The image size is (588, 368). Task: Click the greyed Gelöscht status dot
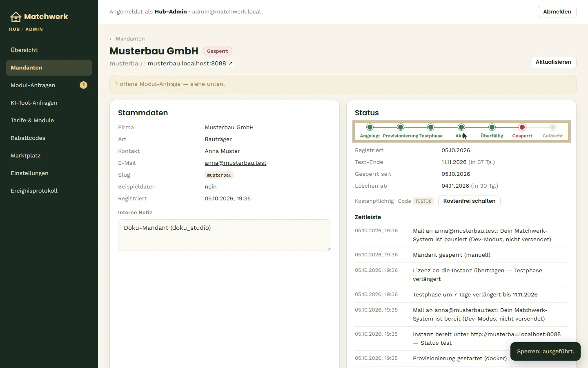[553, 127]
